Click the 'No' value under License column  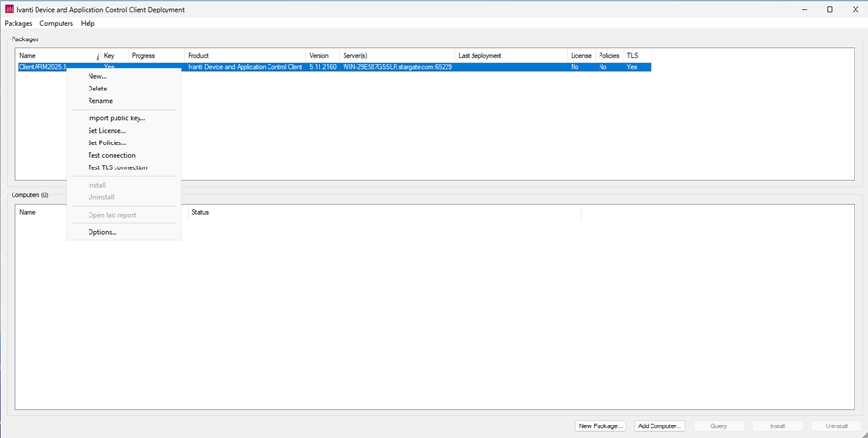pyautogui.click(x=574, y=67)
